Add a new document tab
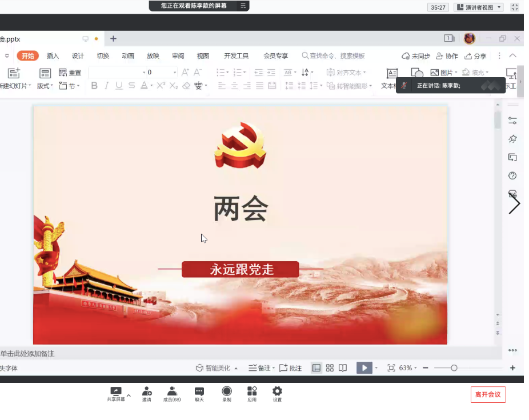The width and height of the screenshot is (529, 420). (x=113, y=39)
